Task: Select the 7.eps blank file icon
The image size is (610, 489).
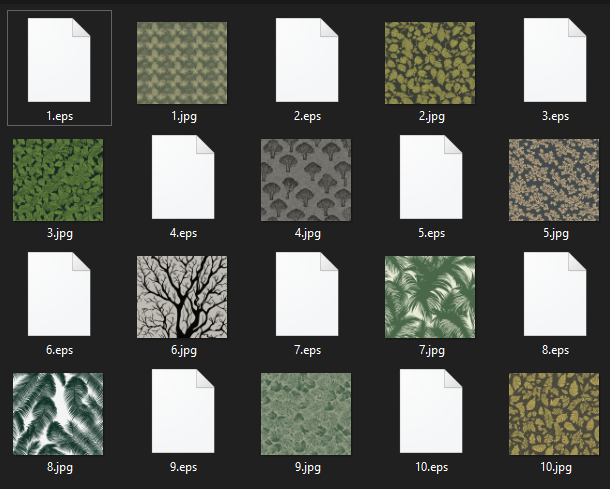Action: tap(307, 294)
